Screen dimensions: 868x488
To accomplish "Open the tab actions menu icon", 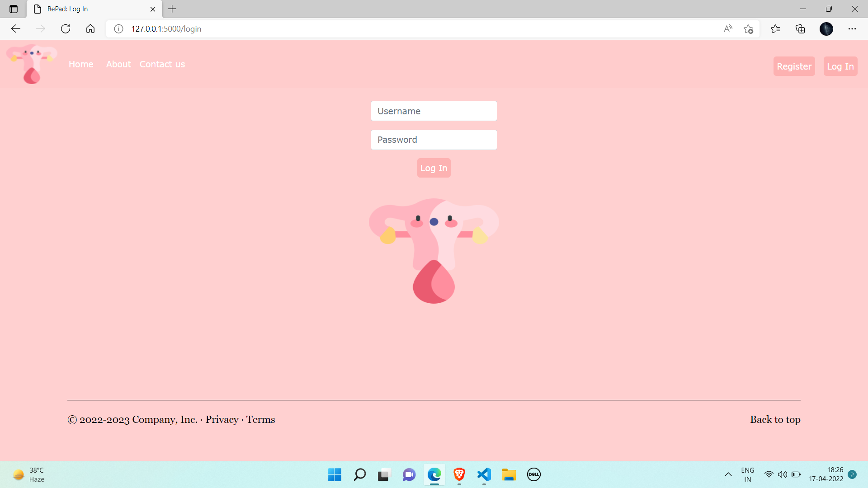I will click(x=14, y=9).
